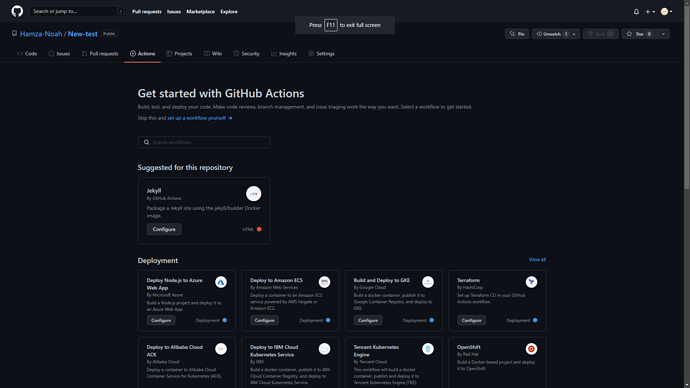690x388 pixels.
Task: Click the slash shortcut key icon in search
Action: tap(121, 11)
